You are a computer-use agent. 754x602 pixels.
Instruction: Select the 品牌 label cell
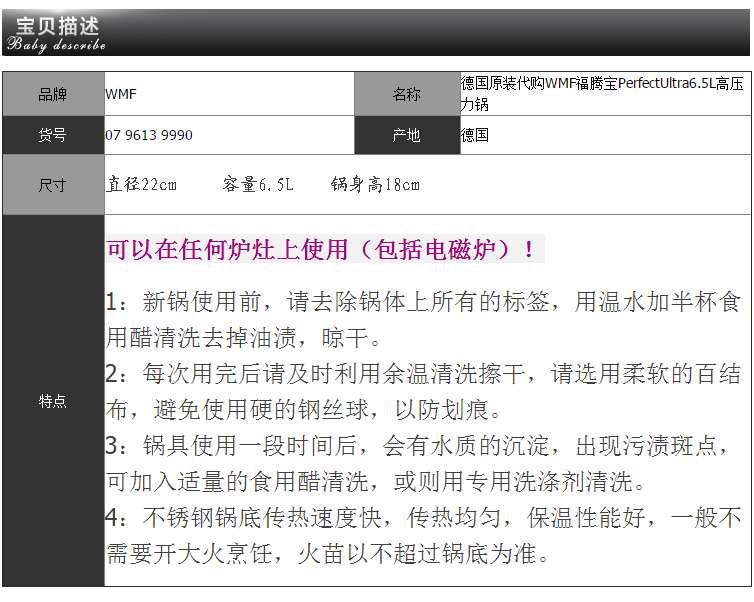coord(53,94)
